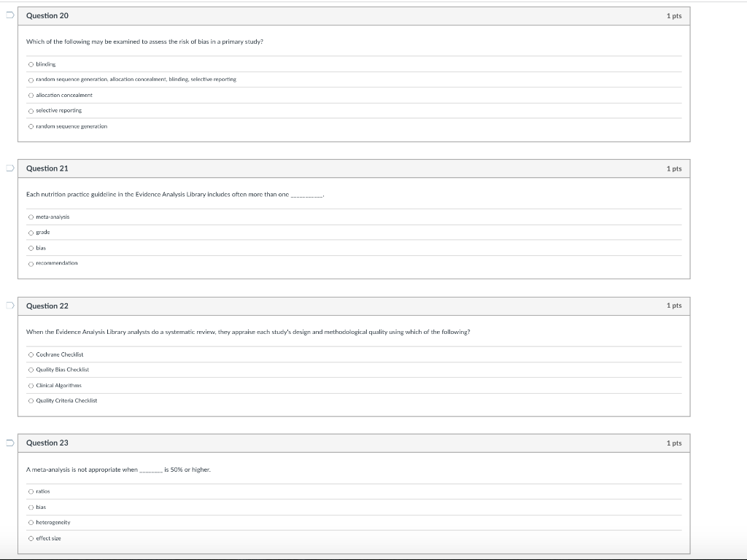Click the 'meta-analysis is not appropriate' prompt
Image resolution: width=747 pixels, height=560 pixels.
tap(118, 470)
